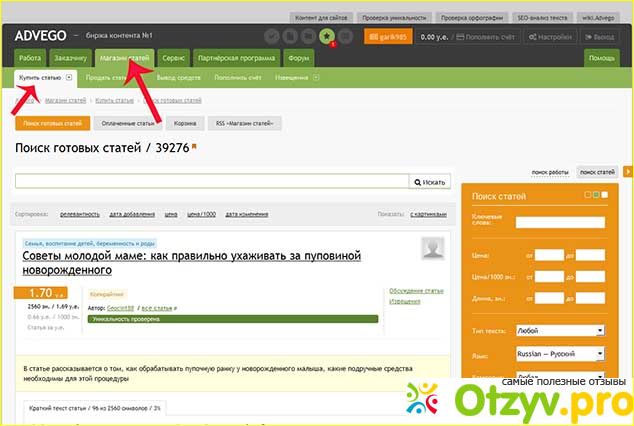Image resolution: width=634 pixels, height=426 pixels.
Task: Select Пополнить счёт in the green submenu
Action: pos(238,77)
